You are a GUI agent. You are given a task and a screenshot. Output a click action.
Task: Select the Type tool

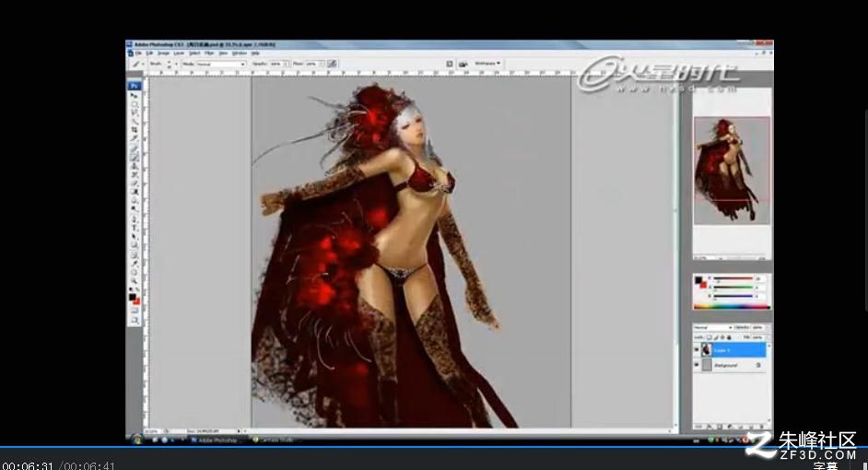click(135, 227)
